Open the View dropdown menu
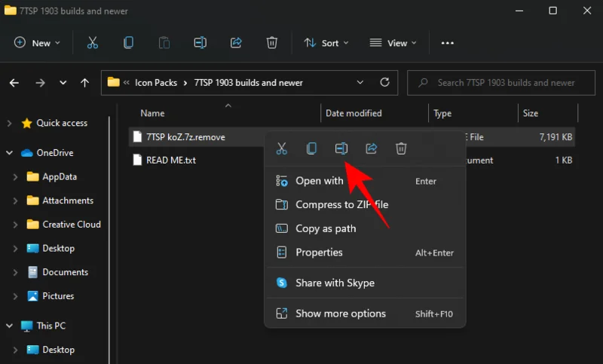603x364 pixels. 393,43
